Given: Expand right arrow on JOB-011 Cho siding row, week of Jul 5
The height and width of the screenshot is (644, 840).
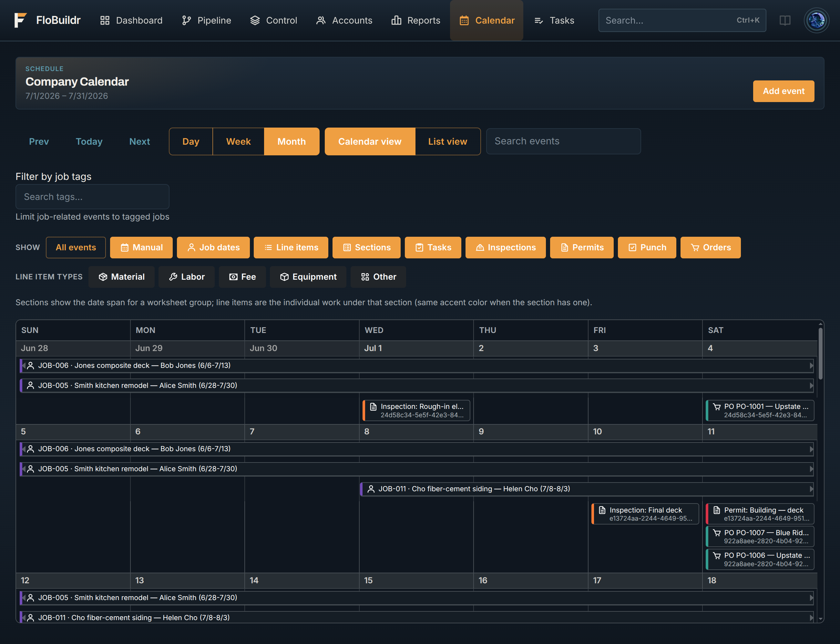Looking at the screenshot, I should click(811, 489).
